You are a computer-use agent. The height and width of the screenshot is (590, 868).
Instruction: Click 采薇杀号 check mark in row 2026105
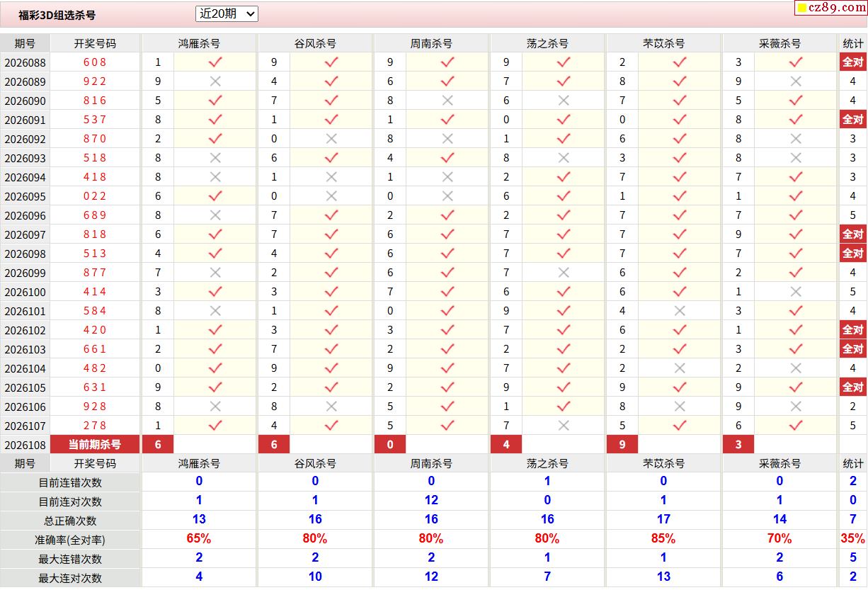point(796,387)
